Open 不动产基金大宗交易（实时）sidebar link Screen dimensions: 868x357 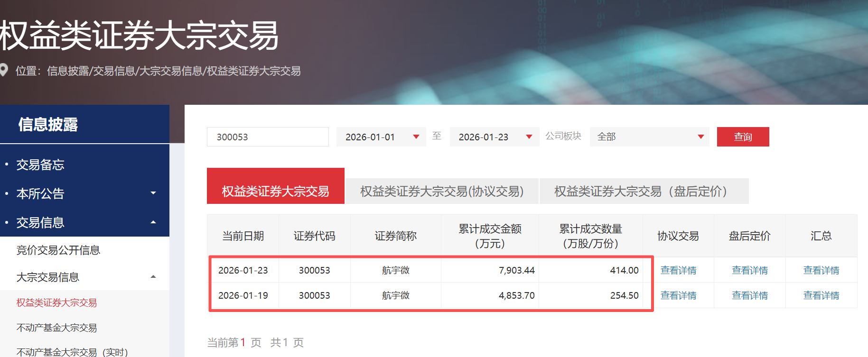pyautogui.click(x=73, y=352)
